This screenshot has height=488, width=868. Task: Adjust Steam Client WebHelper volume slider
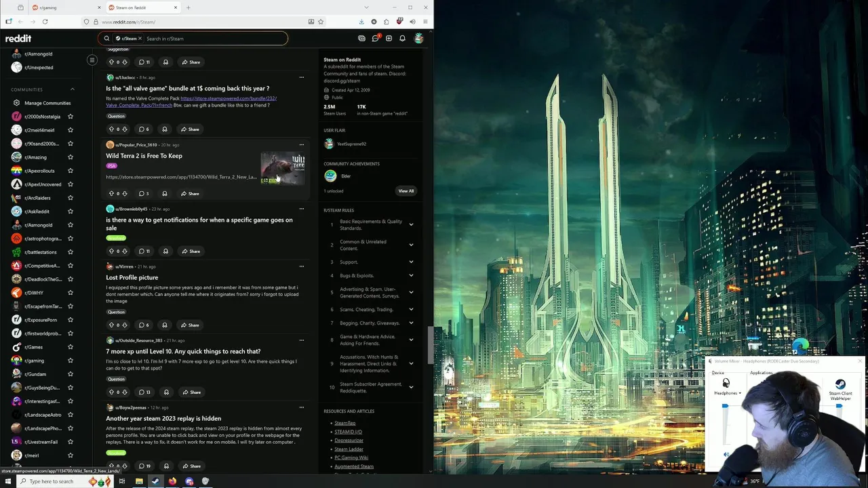coord(840,407)
